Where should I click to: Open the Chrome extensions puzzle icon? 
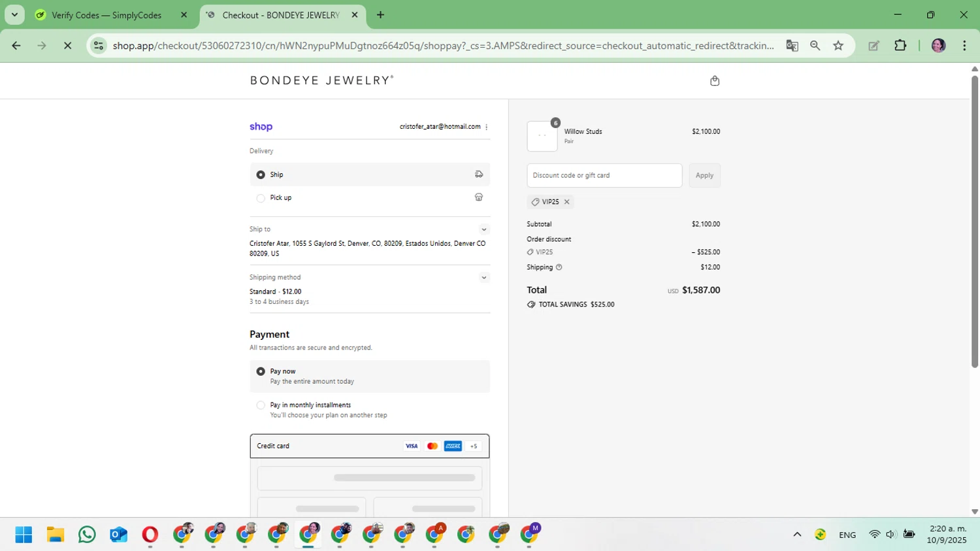900,46
